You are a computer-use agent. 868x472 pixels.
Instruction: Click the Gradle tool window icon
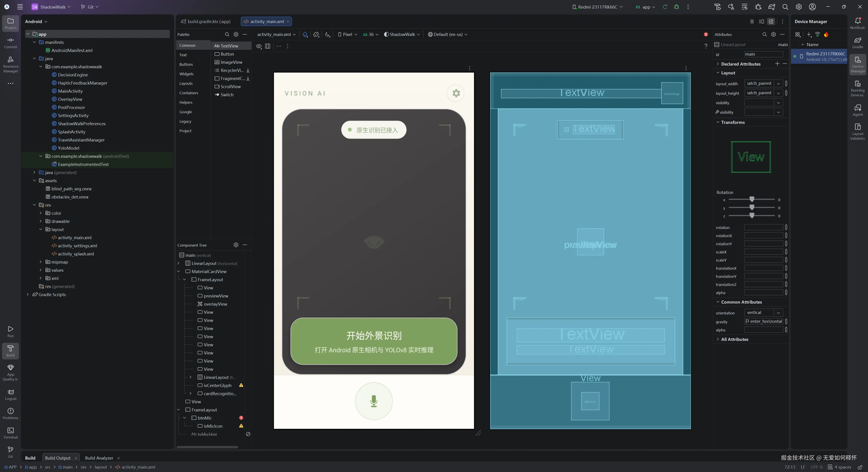[858, 42]
